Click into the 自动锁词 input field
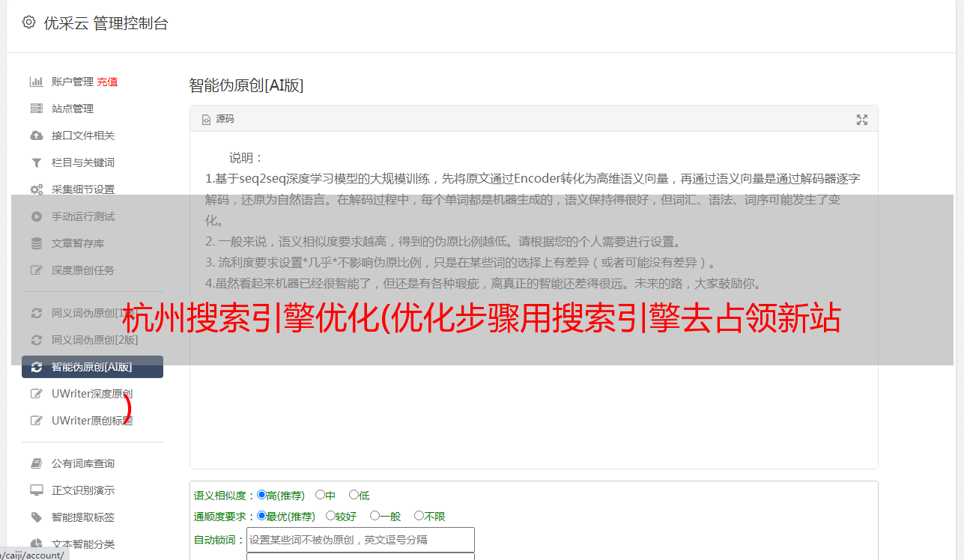This screenshot has height=560, width=964. tap(360, 540)
